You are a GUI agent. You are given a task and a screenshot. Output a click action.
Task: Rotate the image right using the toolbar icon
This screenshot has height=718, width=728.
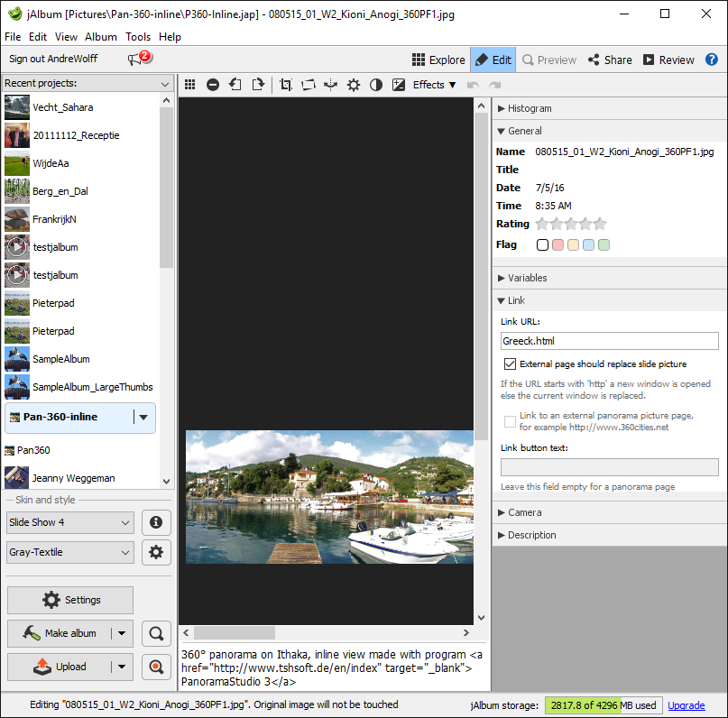pyautogui.click(x=257, y=84)
